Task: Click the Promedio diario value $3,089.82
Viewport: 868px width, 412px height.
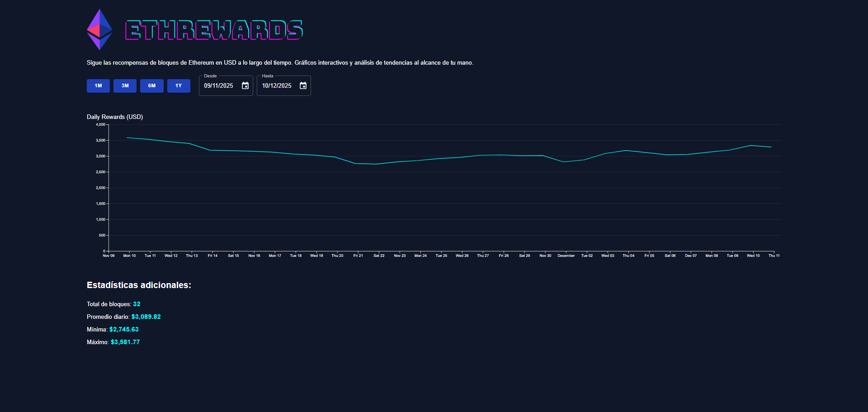Action: click(x=147, y=317)
